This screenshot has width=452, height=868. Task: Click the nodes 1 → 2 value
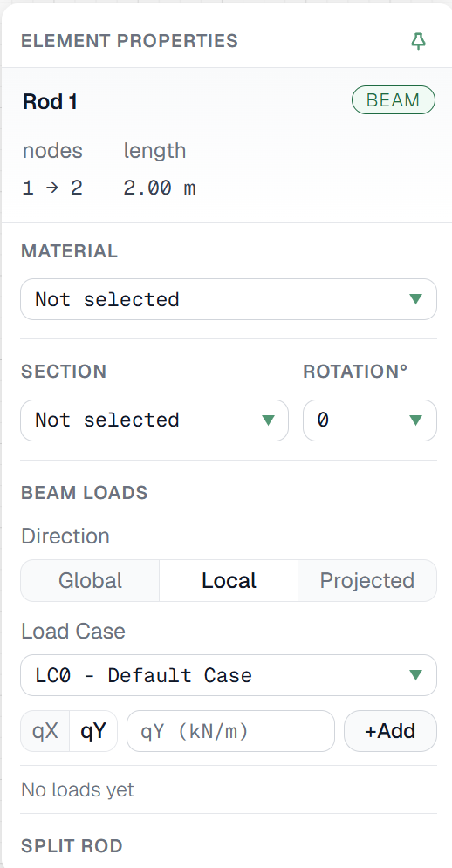pyautogui.click(x=52, y=188)
